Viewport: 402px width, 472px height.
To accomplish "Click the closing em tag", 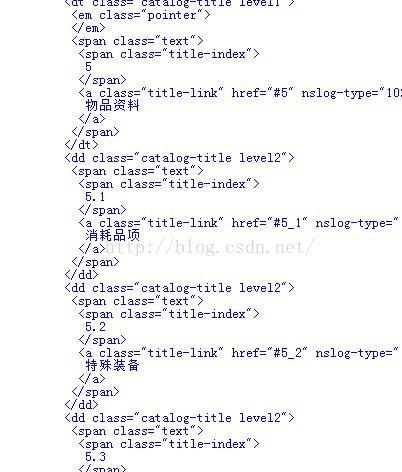I will (x=88, y=28).
